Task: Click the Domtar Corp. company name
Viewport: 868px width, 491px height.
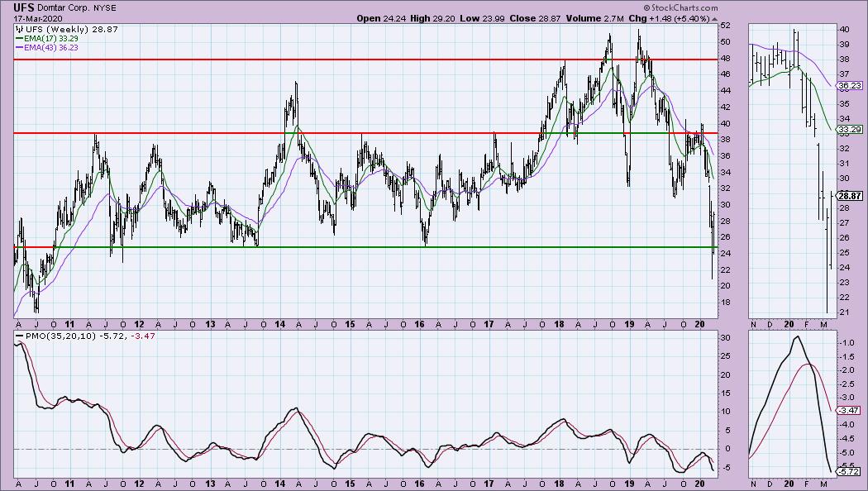Action: coord(64,9)
